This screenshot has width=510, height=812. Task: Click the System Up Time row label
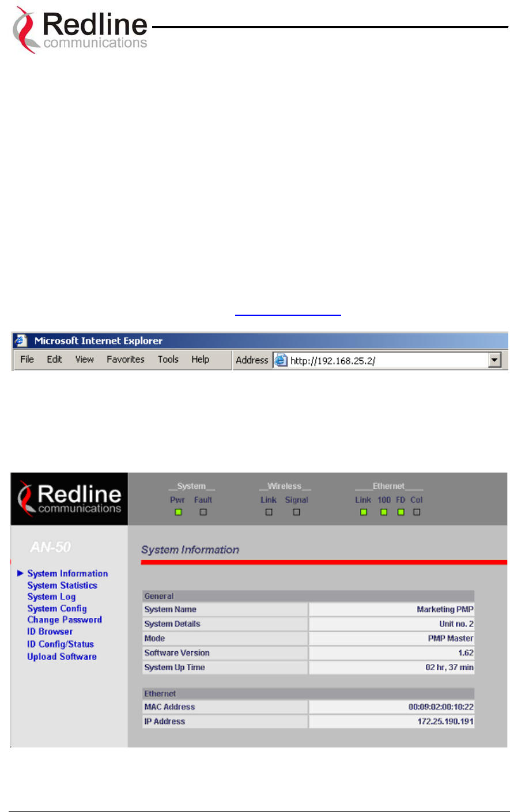point(175,667)
